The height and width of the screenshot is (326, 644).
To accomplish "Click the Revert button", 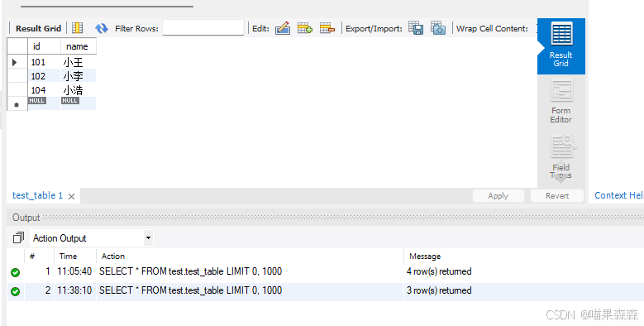I will 557,195.
